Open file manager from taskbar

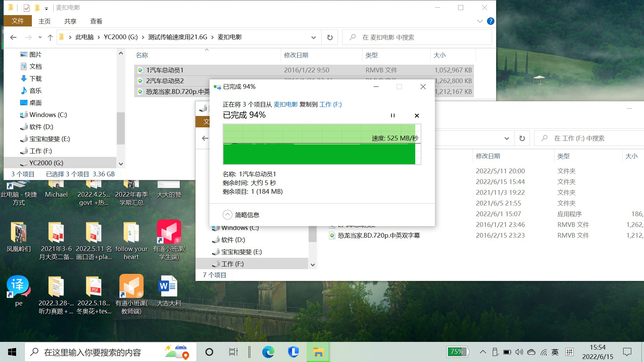pyautogui.click(x=318, y=352)
